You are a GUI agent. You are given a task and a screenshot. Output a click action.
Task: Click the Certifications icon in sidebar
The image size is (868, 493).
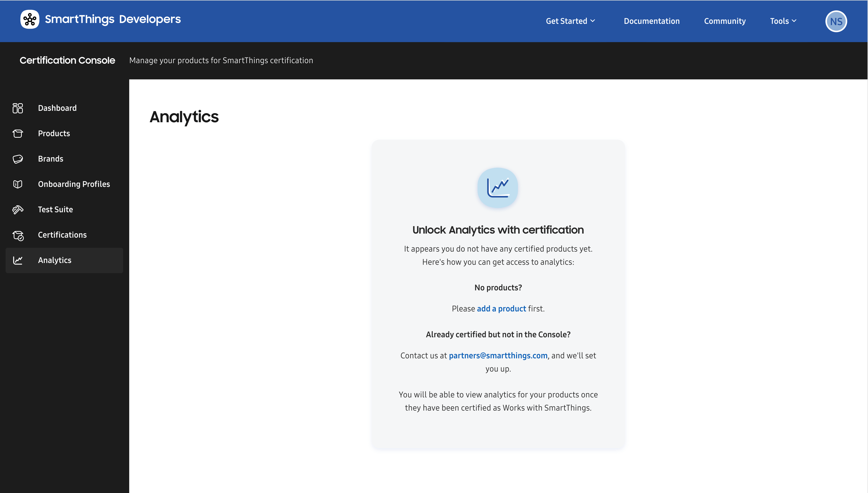click(18, 235)
